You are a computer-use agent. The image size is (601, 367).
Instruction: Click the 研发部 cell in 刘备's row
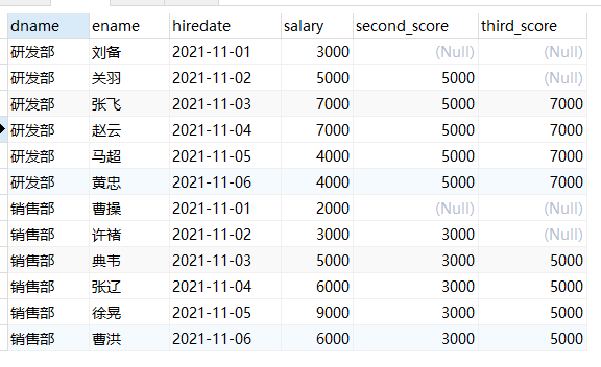tap(48, 52)
